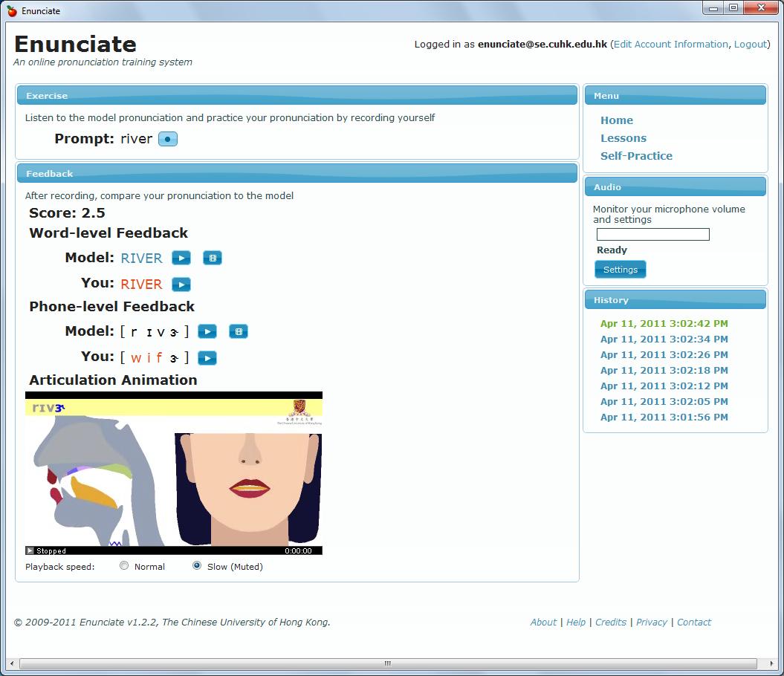Click the microphone volume meter bar
Screen dimensions: 784x676
(x=653, y=235)
